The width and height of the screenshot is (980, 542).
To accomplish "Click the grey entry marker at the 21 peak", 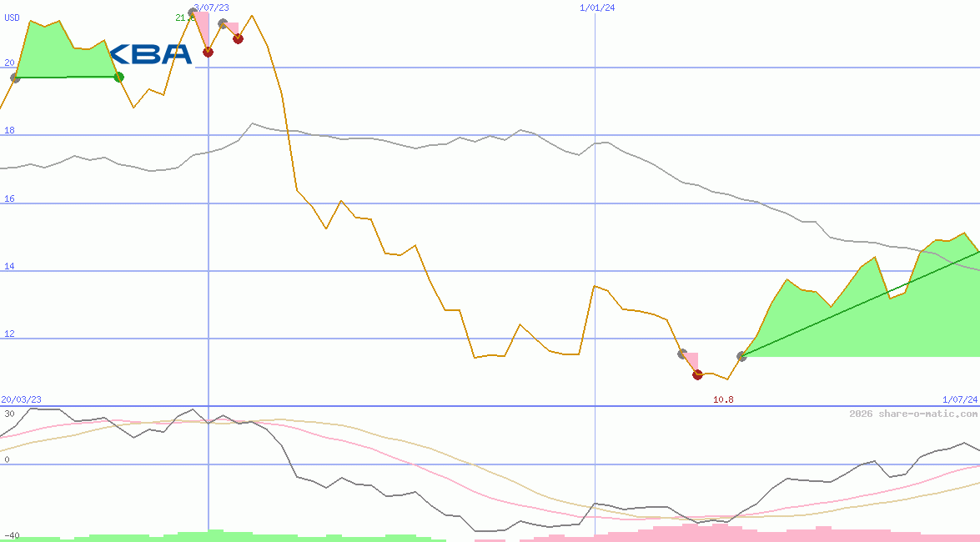I will (193, 13).
